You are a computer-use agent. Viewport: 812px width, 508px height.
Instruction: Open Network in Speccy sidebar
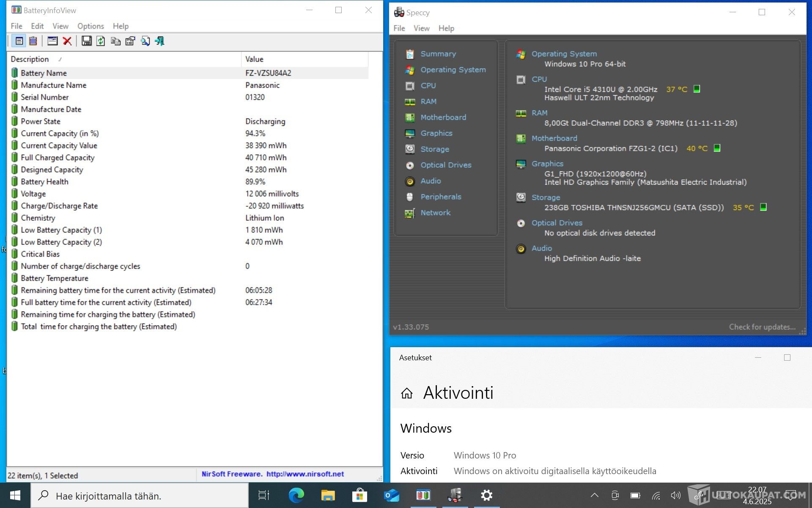tap(435, 213)
